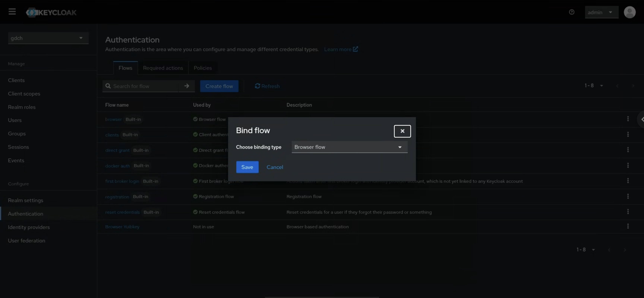Click the help question mark icon
This screenshot has width=644, height=298.
point(572,12)
